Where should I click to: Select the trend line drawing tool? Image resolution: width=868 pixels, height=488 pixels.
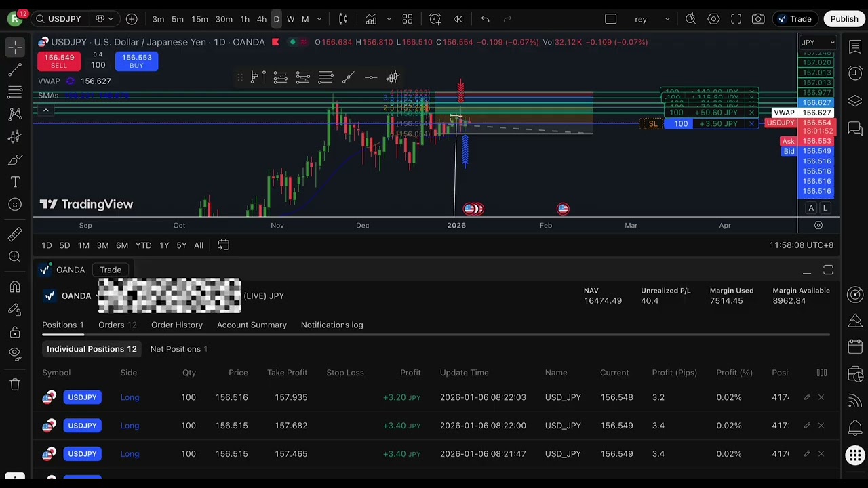click(x=15, y=70)
